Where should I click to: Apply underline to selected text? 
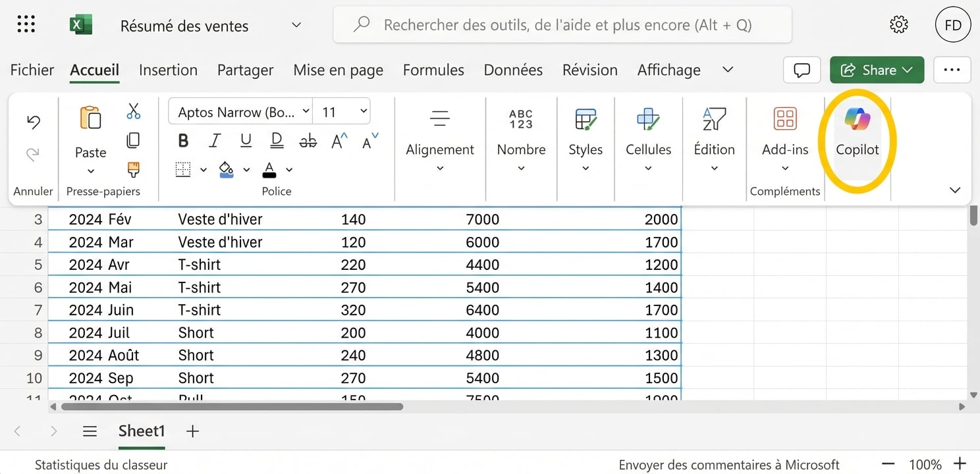coord(244,140)
